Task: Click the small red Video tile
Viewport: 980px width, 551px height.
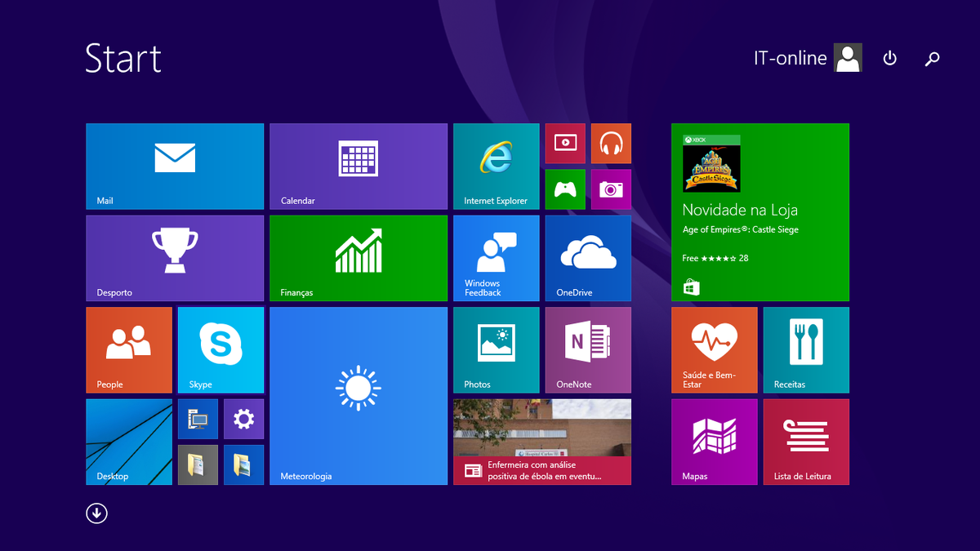Action: point(565,144)
